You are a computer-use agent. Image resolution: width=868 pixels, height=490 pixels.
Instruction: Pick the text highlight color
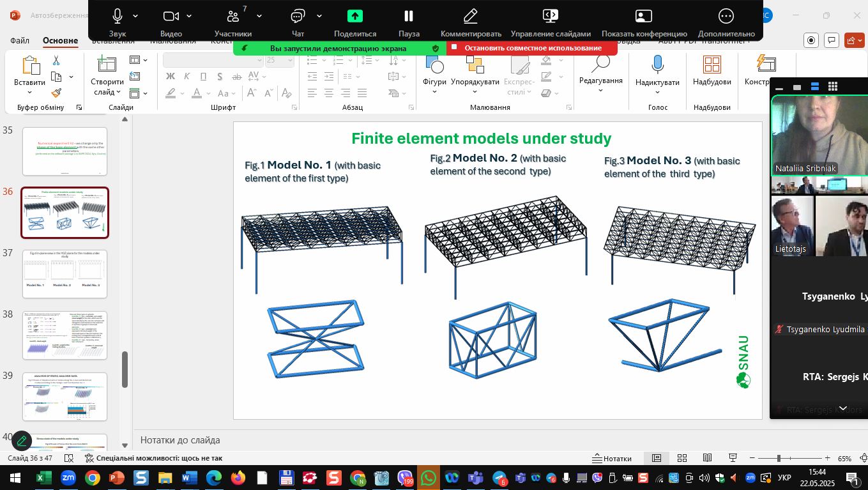pyautogui.click(x=171, y=93)
